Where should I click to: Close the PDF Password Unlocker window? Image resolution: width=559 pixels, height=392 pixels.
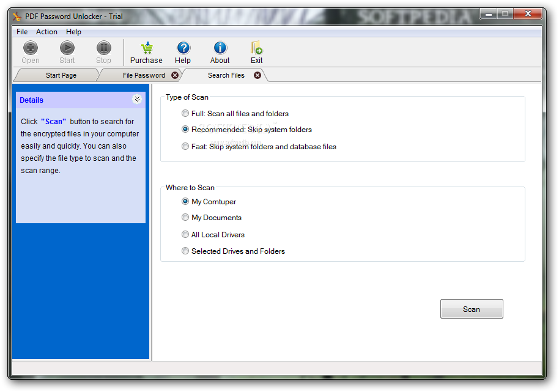(528, 14)
